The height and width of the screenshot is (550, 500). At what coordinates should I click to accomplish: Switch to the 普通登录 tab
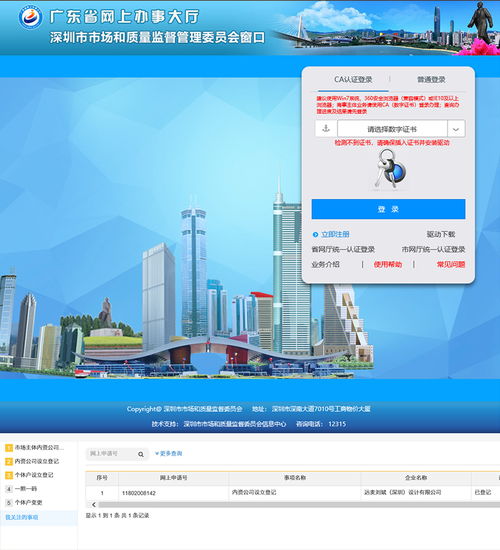(431, 80)
